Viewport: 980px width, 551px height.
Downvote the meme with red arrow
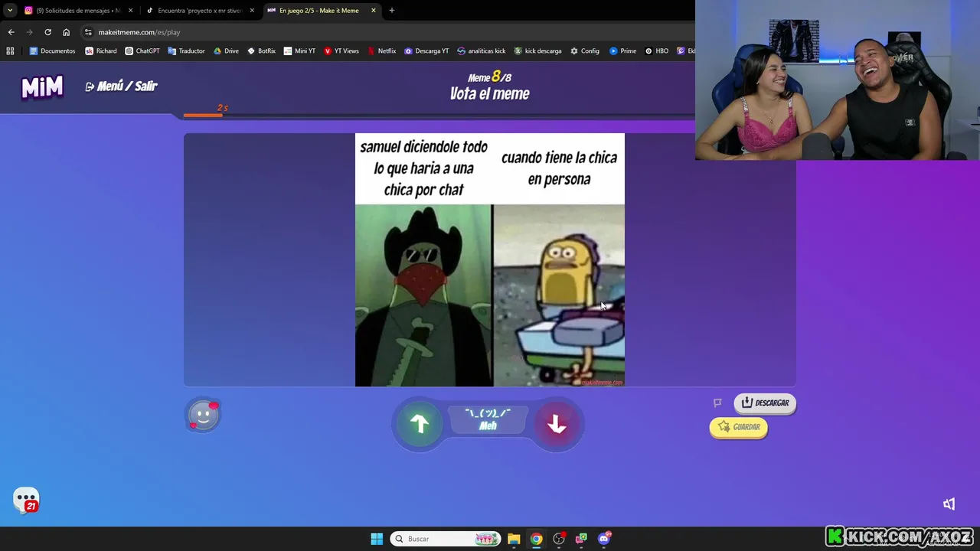[557, 424]
